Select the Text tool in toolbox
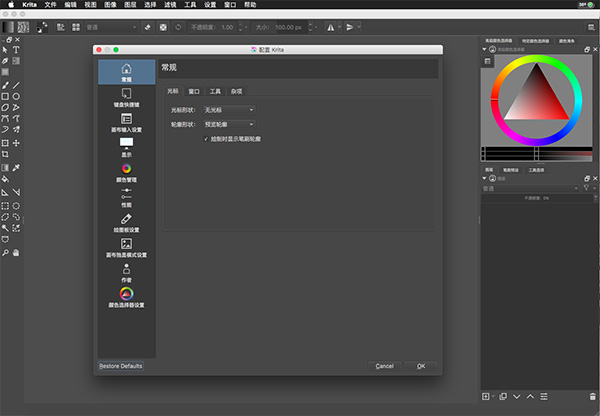The height and width of the screenshot is (416, 600). click(x=16, y=50)
